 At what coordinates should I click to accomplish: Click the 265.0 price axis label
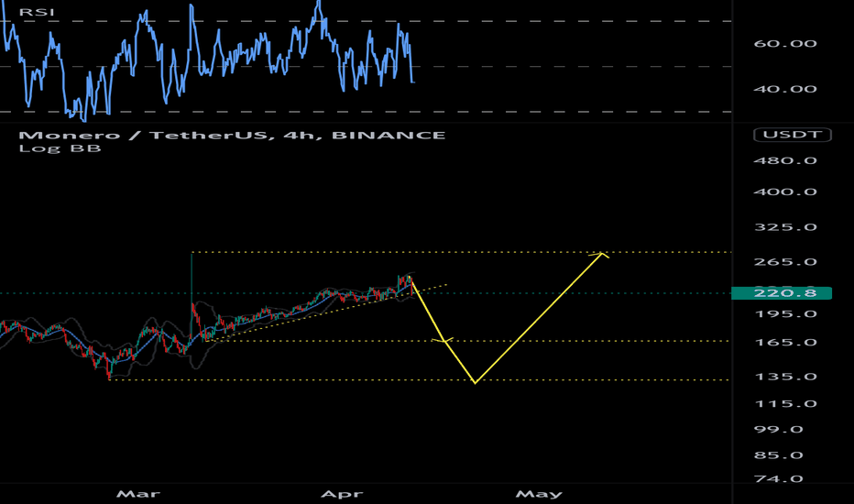coord(785,262)
